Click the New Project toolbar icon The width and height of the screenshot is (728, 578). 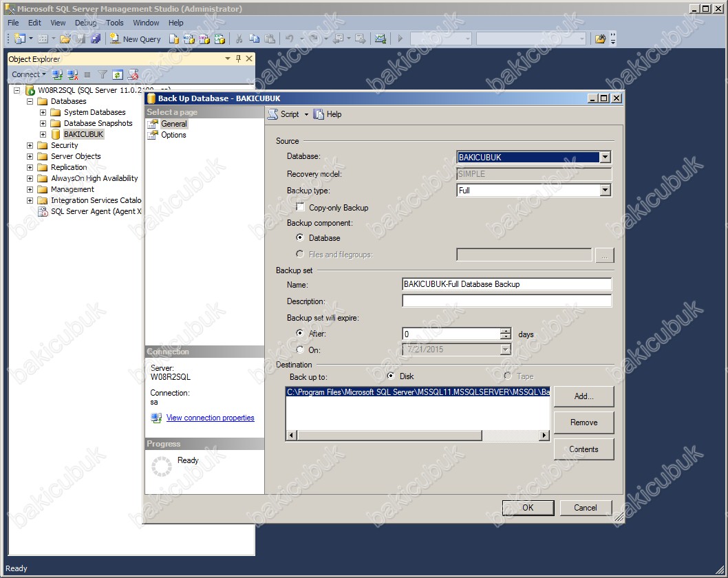point(19,39)
